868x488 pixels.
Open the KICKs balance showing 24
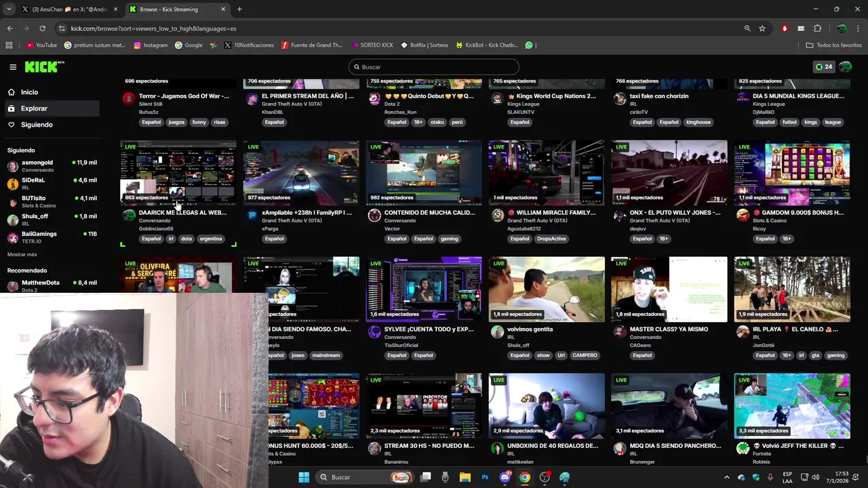pyautogui.click(x=824, y=67)
